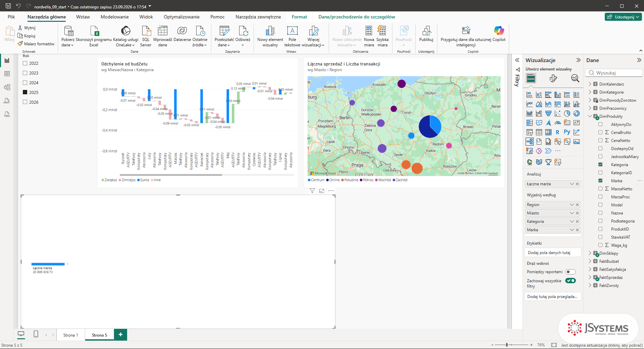Open Pobierz dane data source button
Screen dimensions: 644x349
click(68, 36)
